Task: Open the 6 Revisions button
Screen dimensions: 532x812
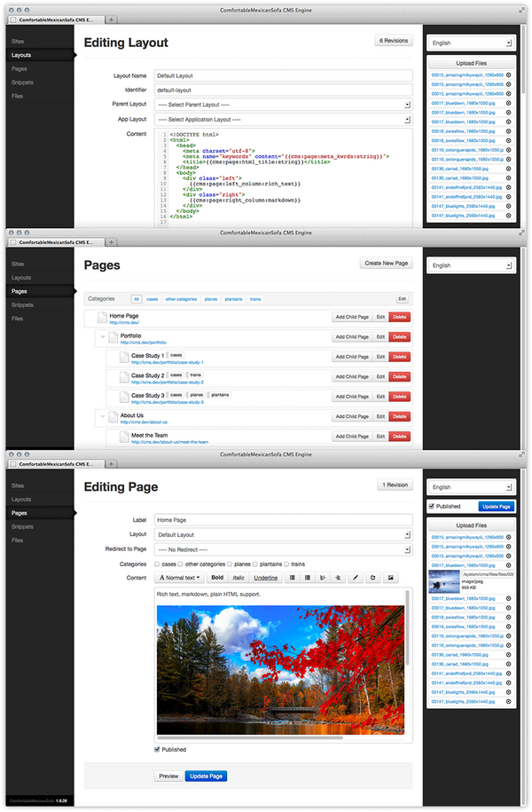Action: point(394,41)
